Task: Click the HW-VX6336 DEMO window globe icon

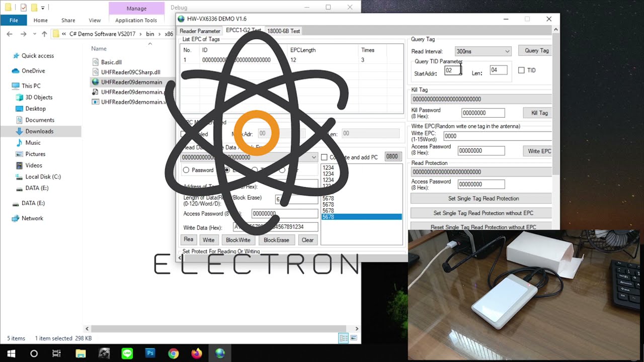Action: [182, 19]
